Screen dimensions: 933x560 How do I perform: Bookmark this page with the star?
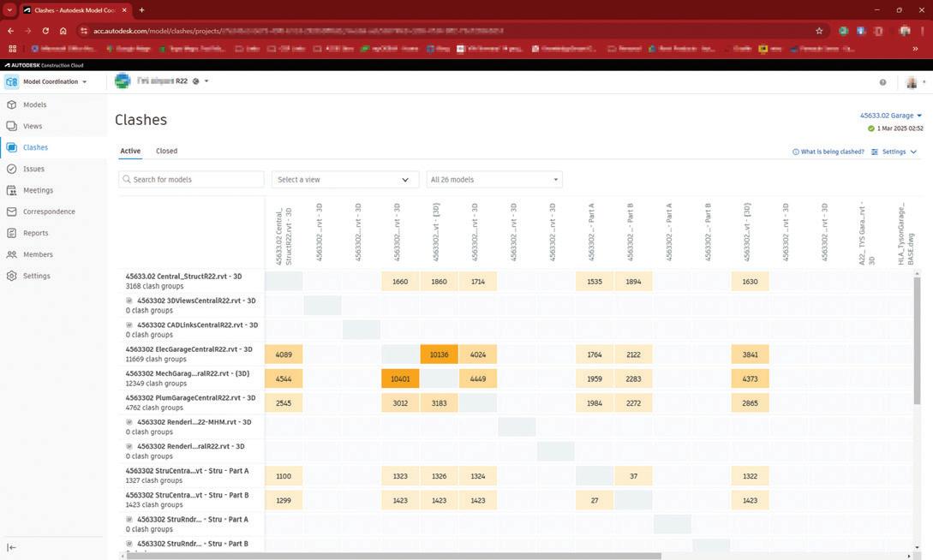[x=819, y=30]
